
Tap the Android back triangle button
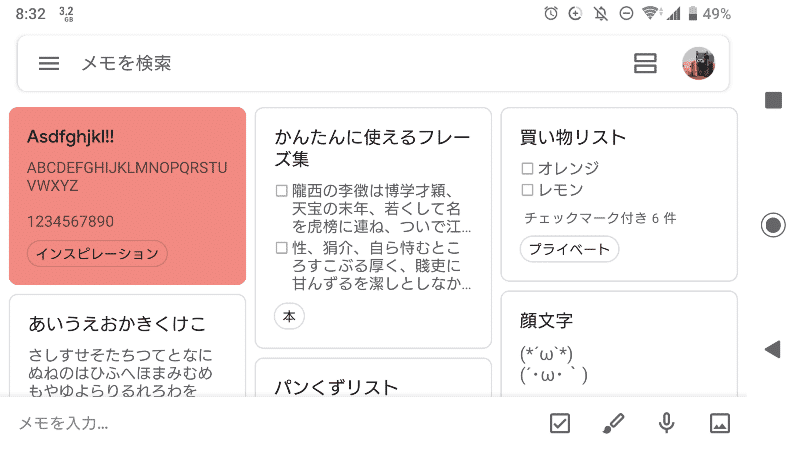(x=773, y=349)
